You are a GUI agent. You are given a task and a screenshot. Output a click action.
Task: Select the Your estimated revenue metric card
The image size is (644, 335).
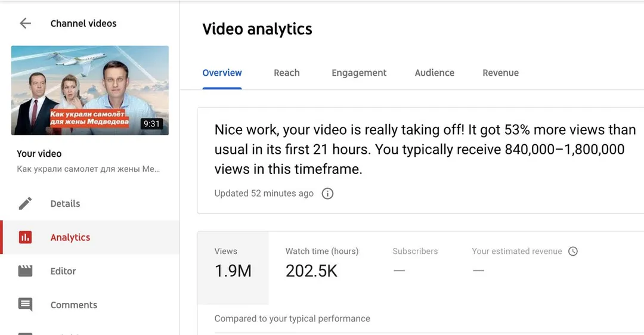tap(525, 268)
